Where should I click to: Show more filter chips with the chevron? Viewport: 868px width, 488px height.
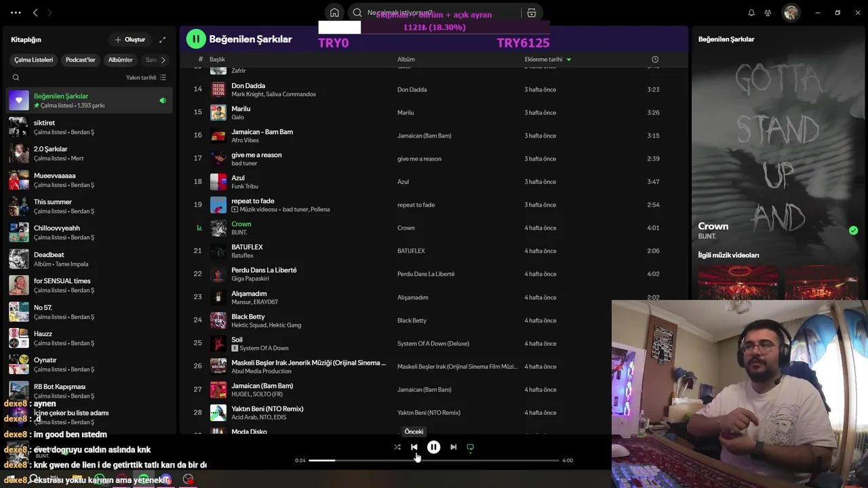[x=163, y=60]
